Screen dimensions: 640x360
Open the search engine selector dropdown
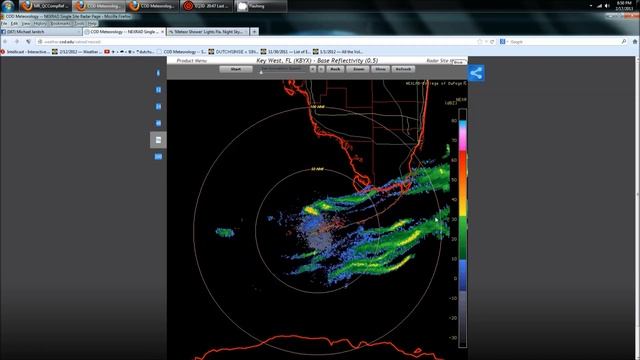pos(504,42)
